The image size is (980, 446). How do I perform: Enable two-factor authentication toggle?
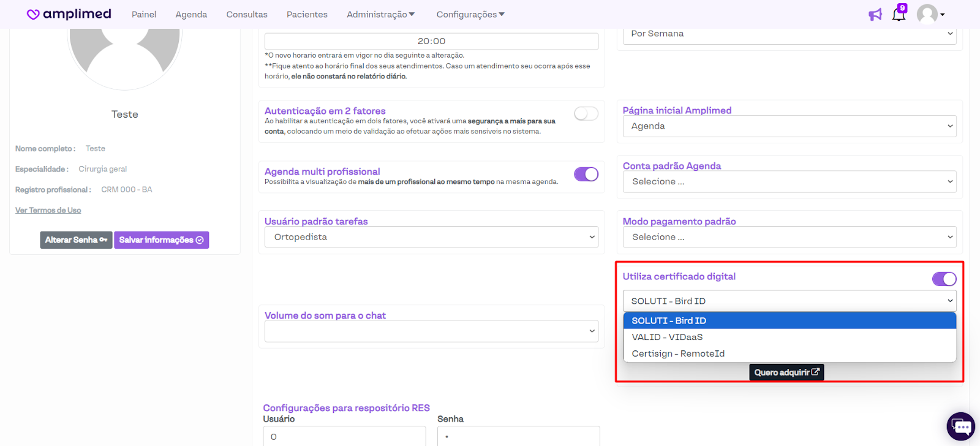(x=586, y=113)
